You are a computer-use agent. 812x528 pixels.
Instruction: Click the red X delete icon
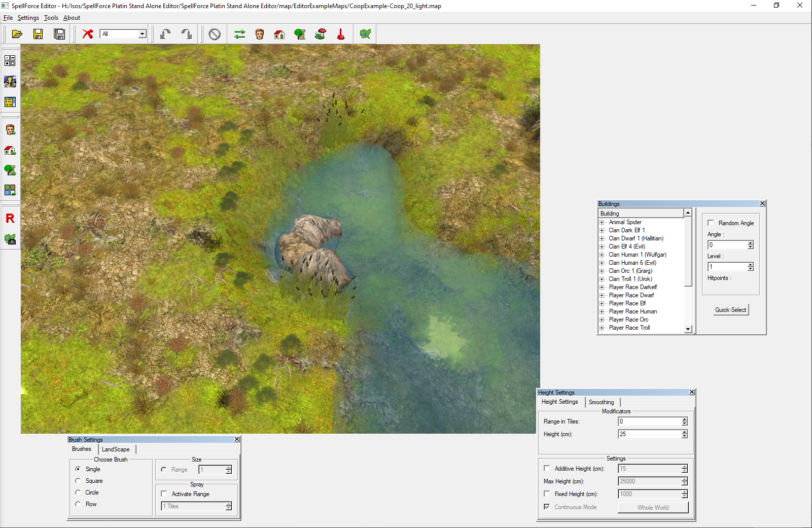tap(88, 34)
